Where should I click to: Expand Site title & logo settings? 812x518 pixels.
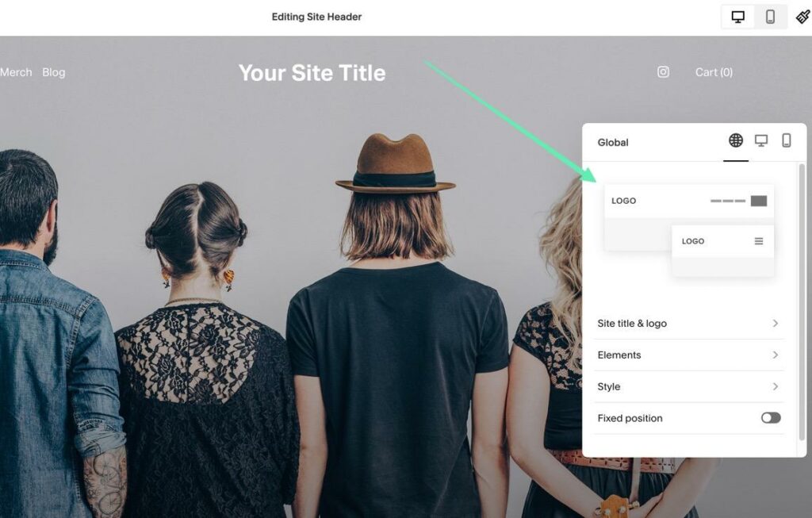point(688,323)
